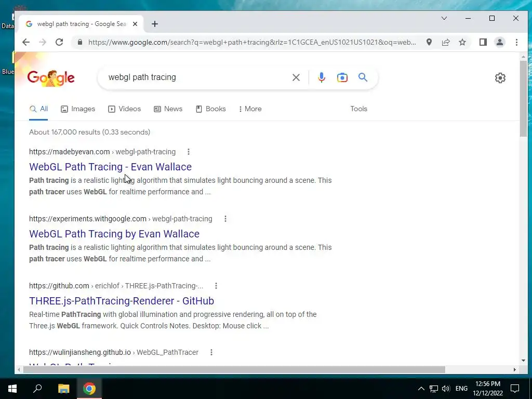The width and height of the screenshot is (532, 399).
Task: Switch to the Videos tab
Action: 125,109
